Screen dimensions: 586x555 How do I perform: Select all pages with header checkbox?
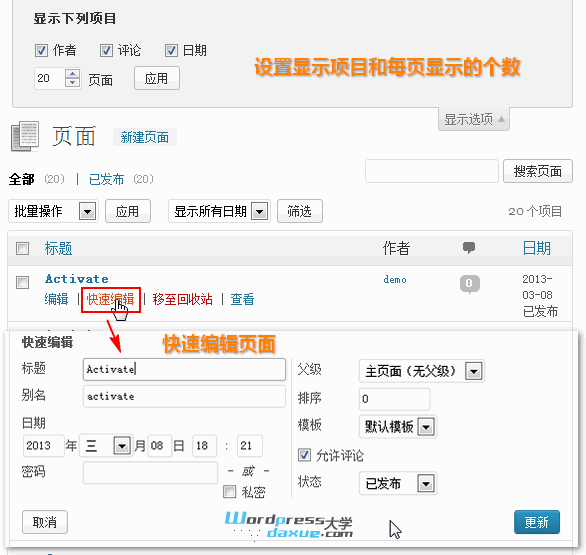[x=22, y=248]
